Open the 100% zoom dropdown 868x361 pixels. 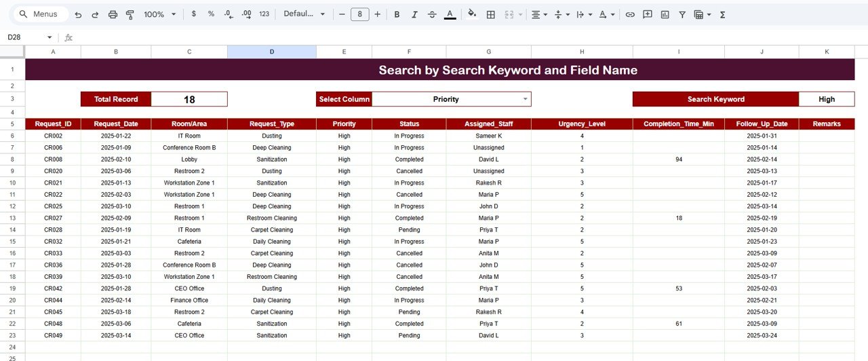(160, 14)
